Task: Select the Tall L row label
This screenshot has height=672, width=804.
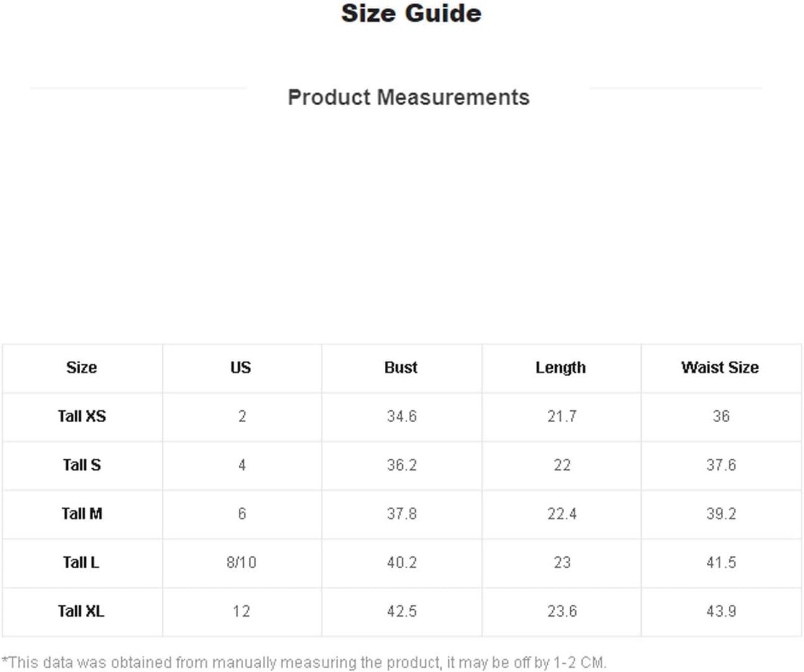Action: (x=81, y=562)
